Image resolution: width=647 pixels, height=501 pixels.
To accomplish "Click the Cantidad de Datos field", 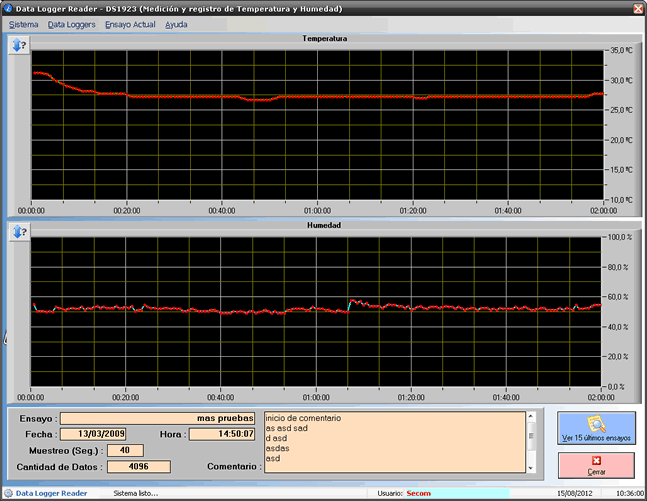I will pyautogui.click(x=138, y=466).
